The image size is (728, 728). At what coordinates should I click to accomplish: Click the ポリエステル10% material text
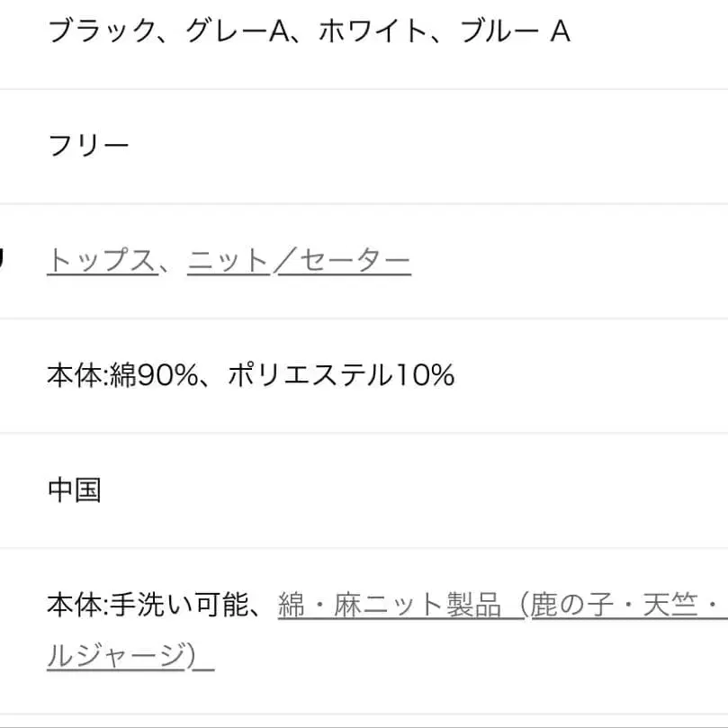click(x=340, y=375)
